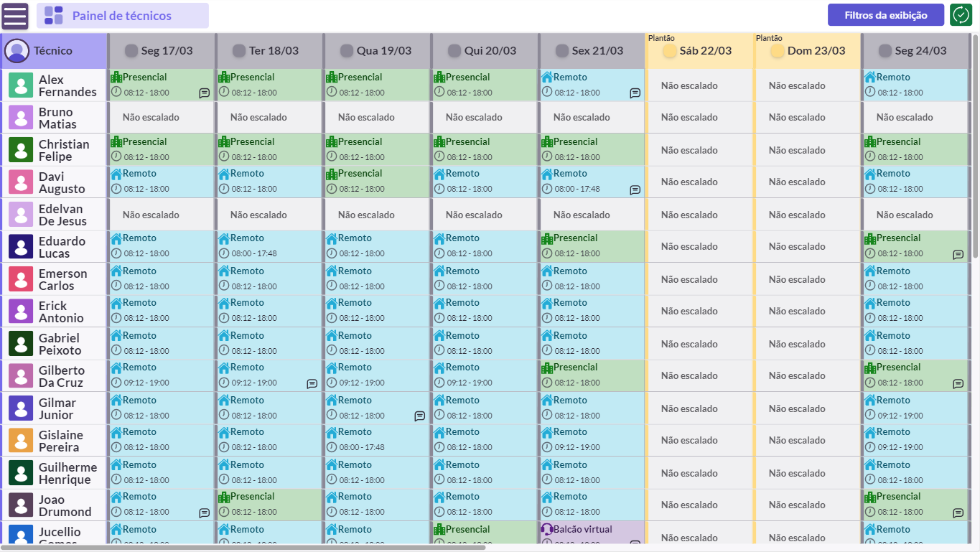Click the refresh icon next to Filtros

[961, 15]
